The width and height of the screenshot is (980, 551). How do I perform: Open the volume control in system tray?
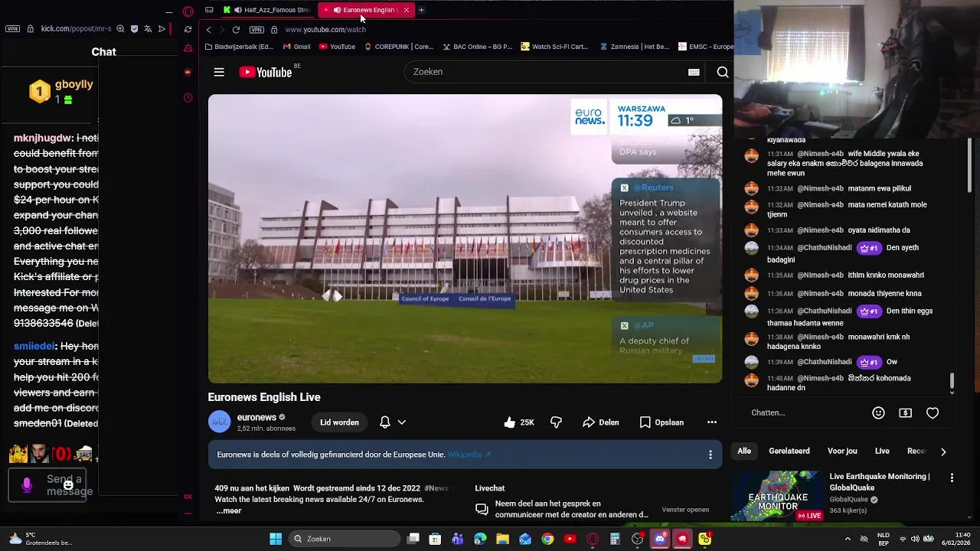(915, 539)
